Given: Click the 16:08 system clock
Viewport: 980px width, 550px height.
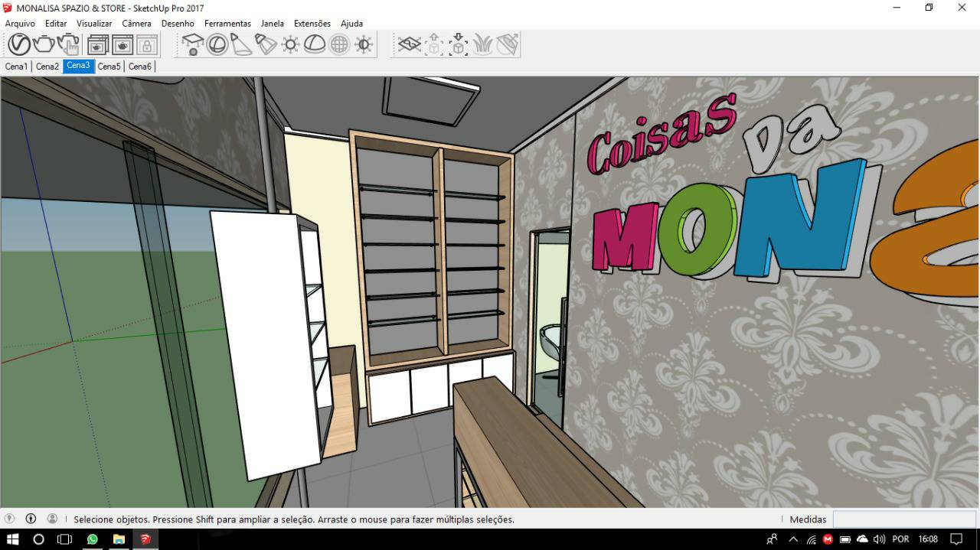Looking at the screenshot, I should pyautogui.click(x=928, y=539).
